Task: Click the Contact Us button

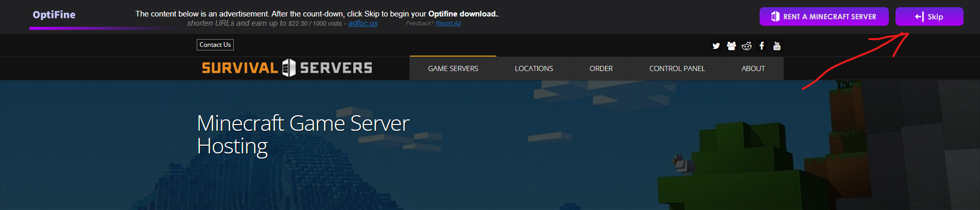Action: pyautogui.click(x=215, y=45)
